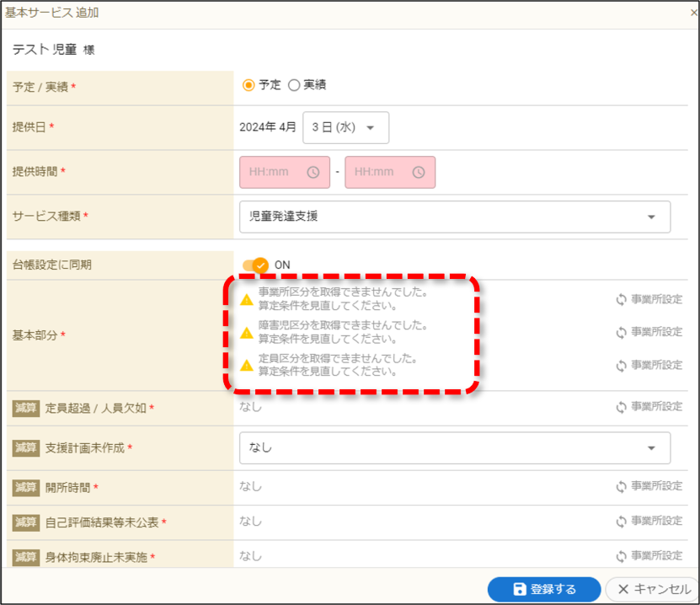Click the start time HH:mm input field
Image resolution: width=700 pixels, height=605 pixels.
coord(285,173)
